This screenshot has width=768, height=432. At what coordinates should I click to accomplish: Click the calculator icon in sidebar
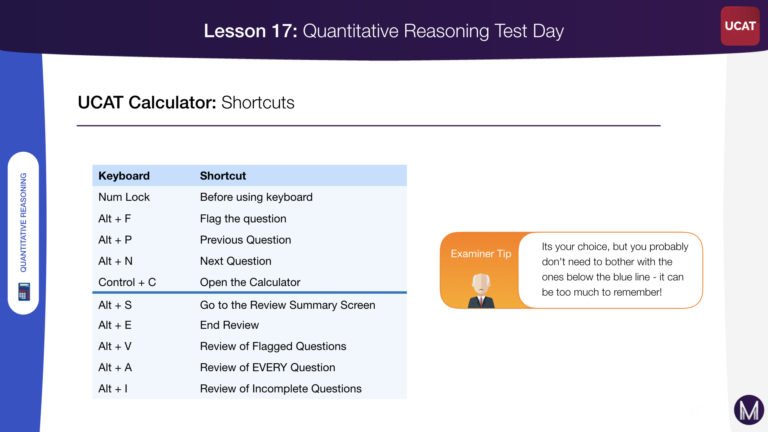click(24, 291)
